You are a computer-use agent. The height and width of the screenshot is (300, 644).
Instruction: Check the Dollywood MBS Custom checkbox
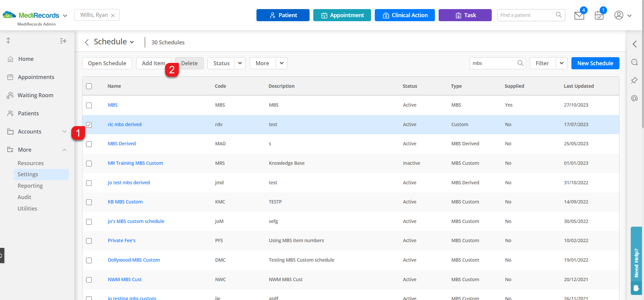click(89, 260)
